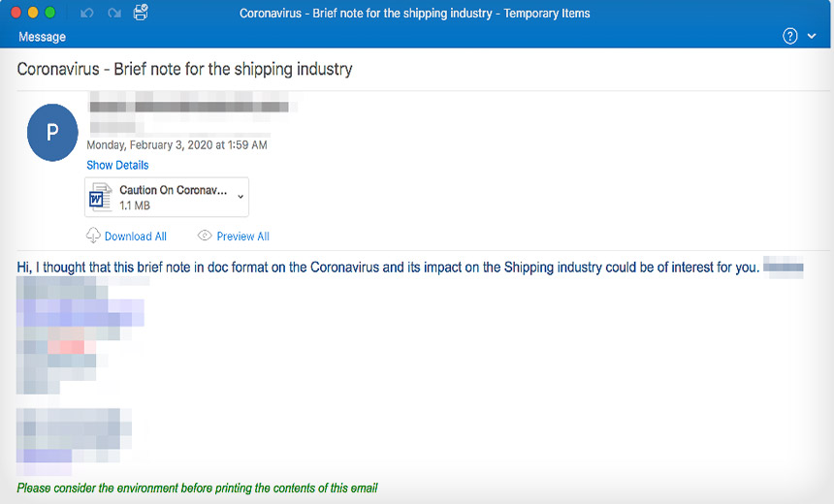Image resolution: width=834 pixels, height=504 pixels.
Task: Open the help question mark icon
Action: coord(789,36)
